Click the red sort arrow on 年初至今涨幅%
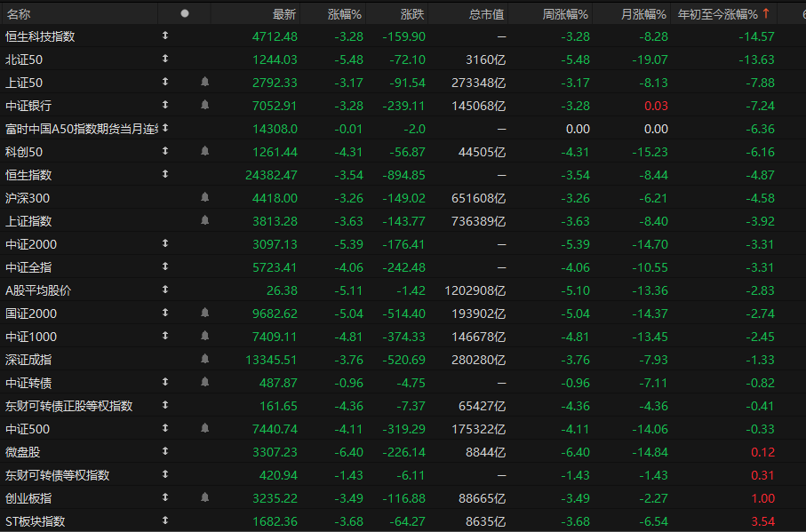The height and width of the screenshot is (532, 806). click(x=766, y=13)
